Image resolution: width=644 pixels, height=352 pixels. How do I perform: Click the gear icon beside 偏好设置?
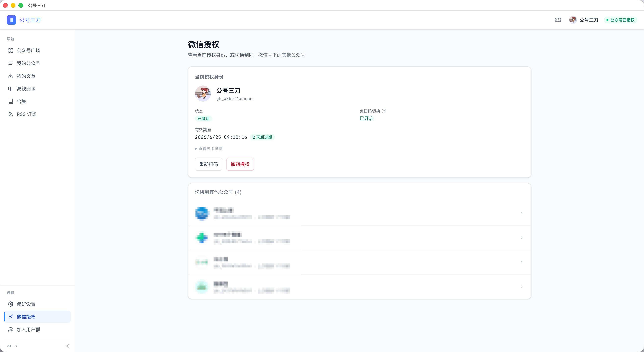coord(11,304)
